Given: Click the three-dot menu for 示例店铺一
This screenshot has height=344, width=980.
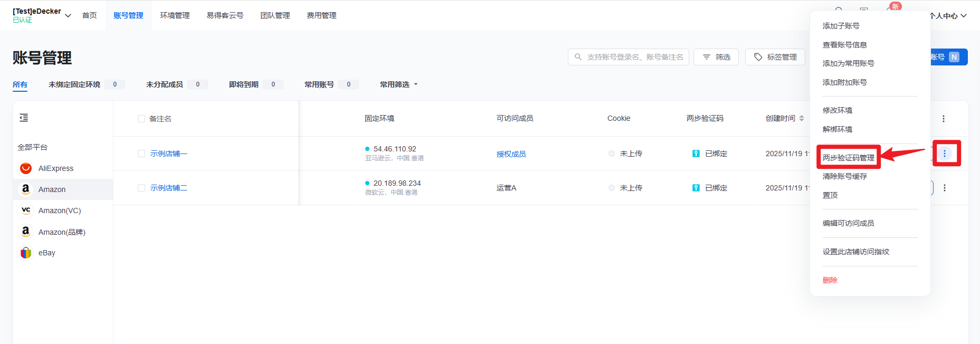Looking at the screenshot, I should [x=945, y=154].
